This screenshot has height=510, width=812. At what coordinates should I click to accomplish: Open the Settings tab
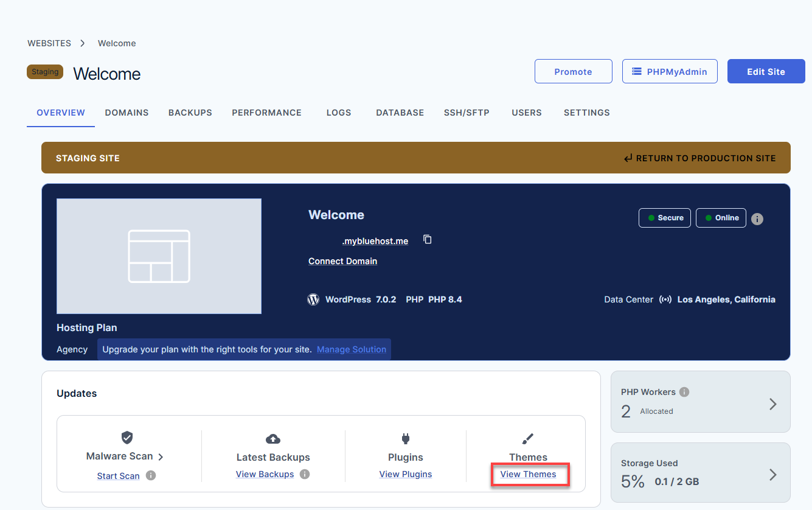click(587, 113)
